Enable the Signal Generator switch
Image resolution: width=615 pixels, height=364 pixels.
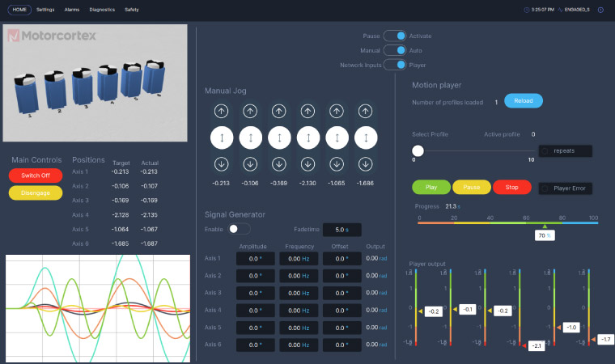coord(239,230)
